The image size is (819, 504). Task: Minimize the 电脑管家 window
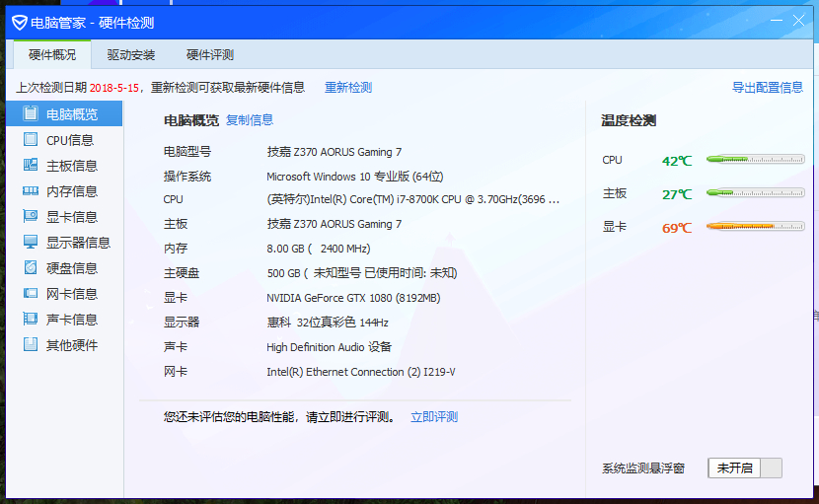777,21
